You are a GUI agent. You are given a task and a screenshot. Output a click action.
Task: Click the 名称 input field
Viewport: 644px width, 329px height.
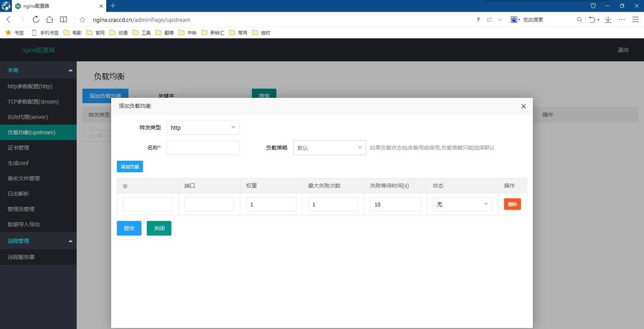(203, 147)
